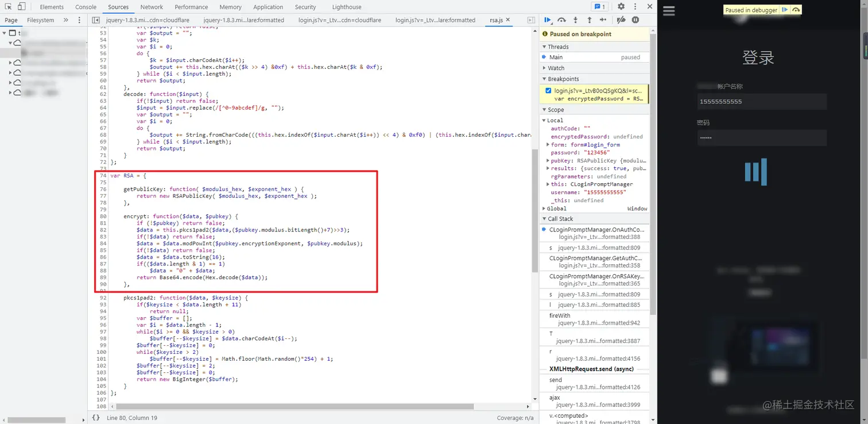Resume from the page's Paused in debugger overlay
Image resolution: width=868 pixels, height=424 pixels.
pos(785,10)
